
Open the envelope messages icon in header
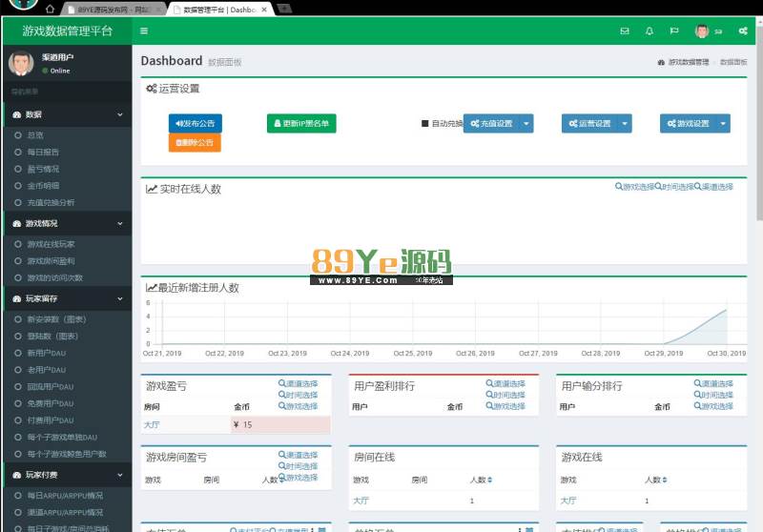625,31
